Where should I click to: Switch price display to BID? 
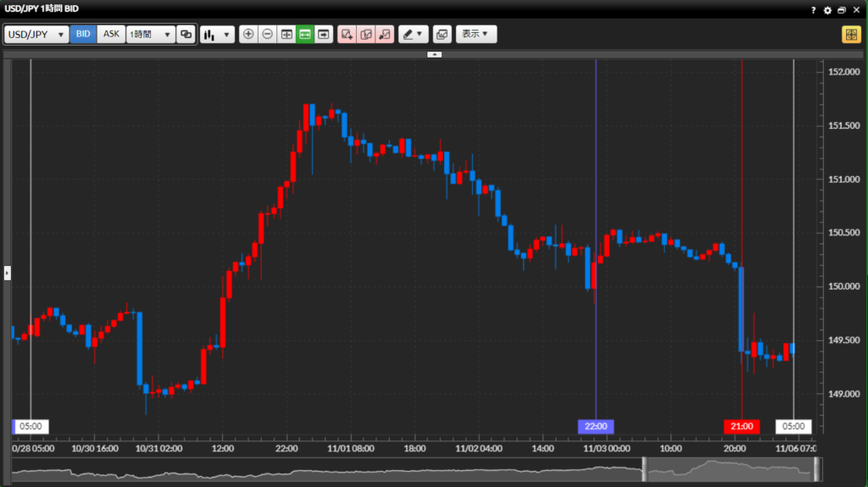[x=83, y=35]
